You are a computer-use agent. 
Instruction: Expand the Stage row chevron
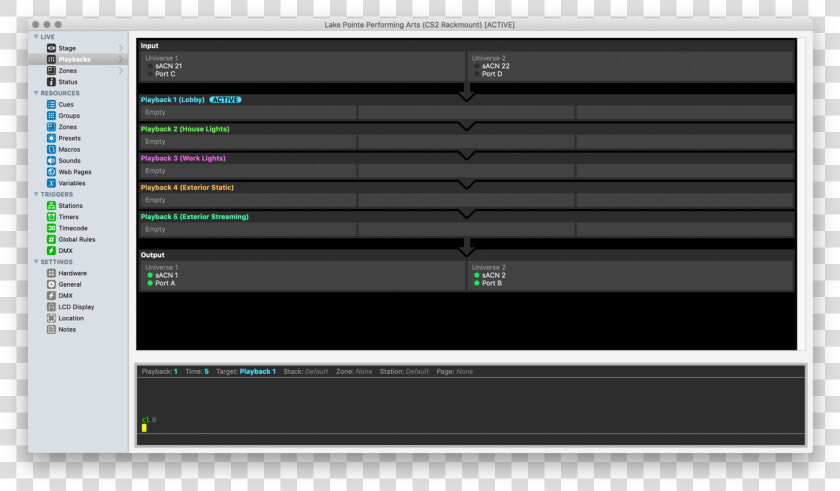click(x=121, y=48)
